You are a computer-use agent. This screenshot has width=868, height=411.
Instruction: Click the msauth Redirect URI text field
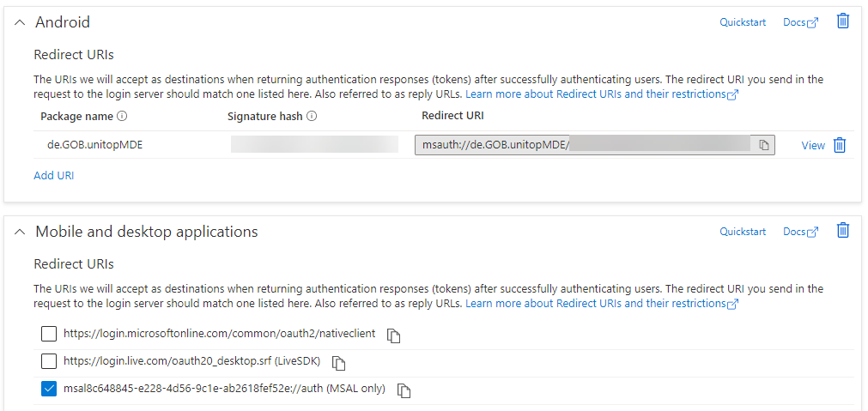(x=584, y=145)
